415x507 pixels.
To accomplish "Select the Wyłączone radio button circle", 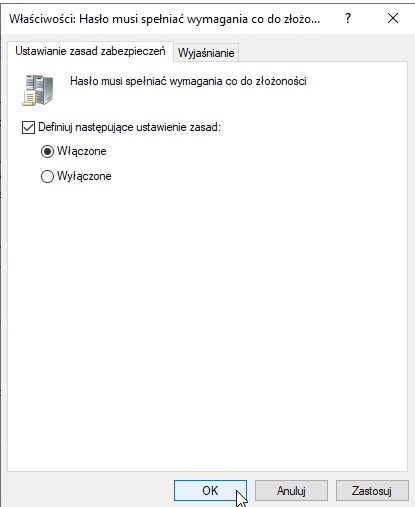I will (47, 176).
